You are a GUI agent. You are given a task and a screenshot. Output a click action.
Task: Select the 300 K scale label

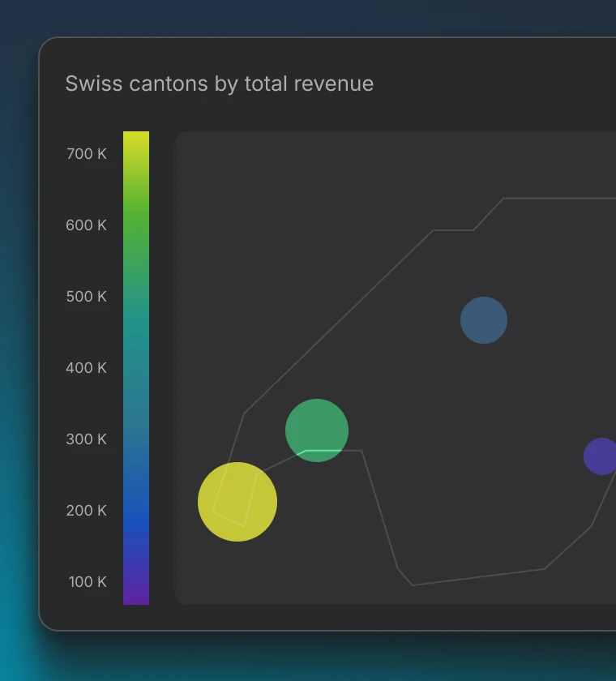tap(87, 439)
